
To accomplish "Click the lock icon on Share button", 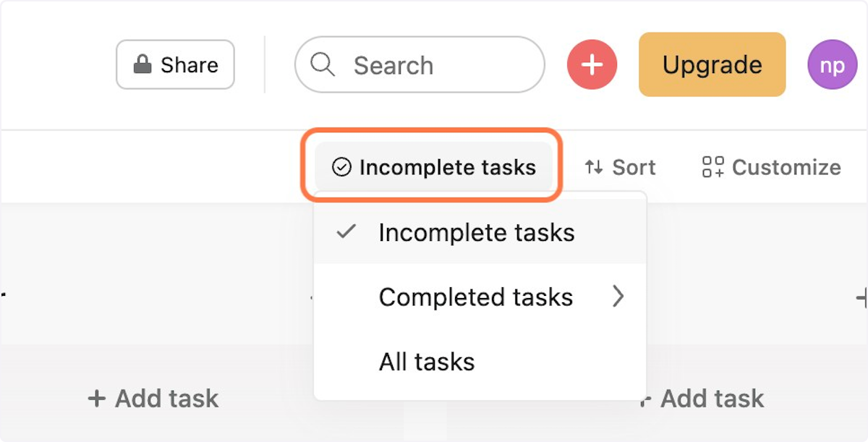I will click(x=142, y=65).
